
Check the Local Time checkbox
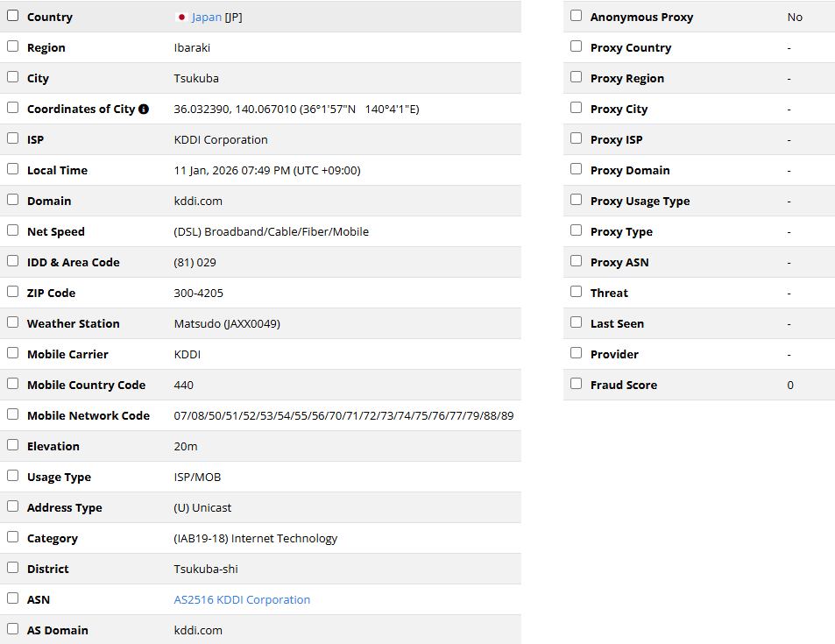[12, 169]
